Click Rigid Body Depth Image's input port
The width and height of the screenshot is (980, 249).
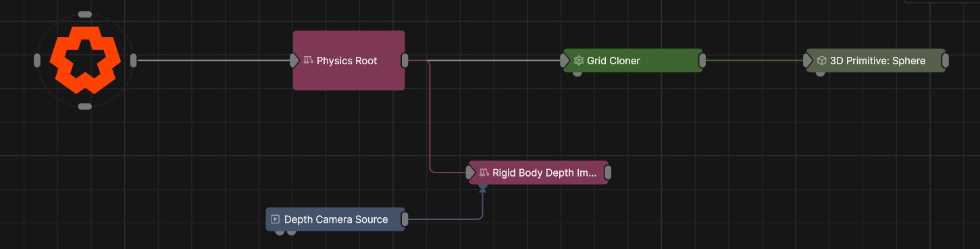coord(470,173)
